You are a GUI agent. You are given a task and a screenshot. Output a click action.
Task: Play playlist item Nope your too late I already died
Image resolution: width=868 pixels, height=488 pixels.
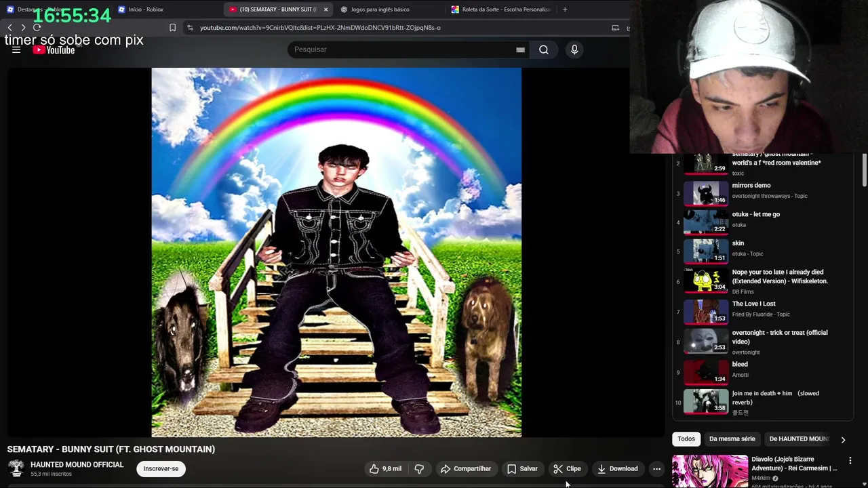(x=763, y=281)
